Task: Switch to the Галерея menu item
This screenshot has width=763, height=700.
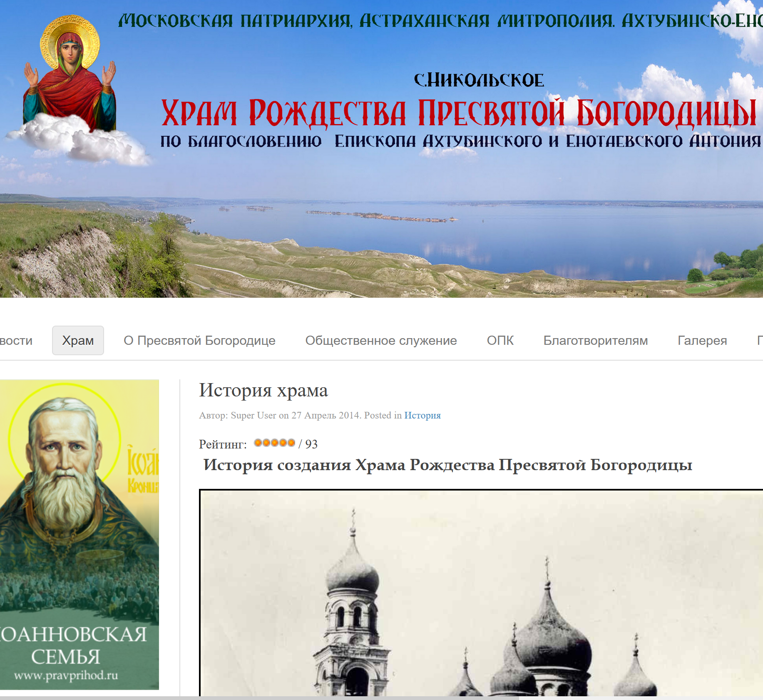Action: coord(702,340)
